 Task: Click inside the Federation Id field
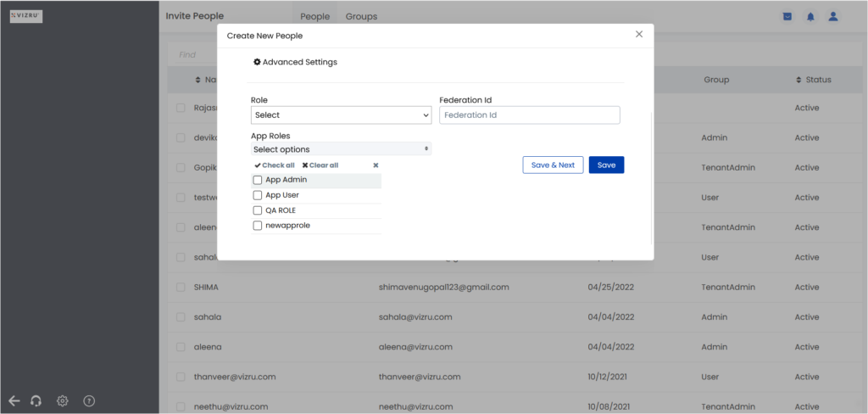[530, 115]
